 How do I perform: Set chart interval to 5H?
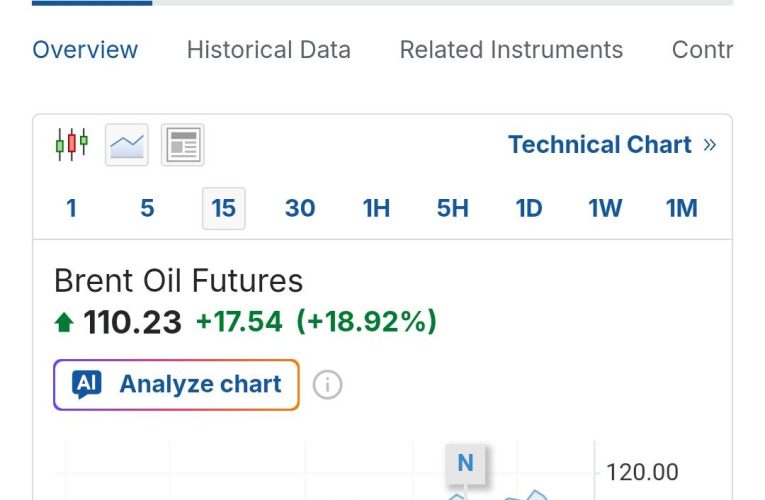453,208
